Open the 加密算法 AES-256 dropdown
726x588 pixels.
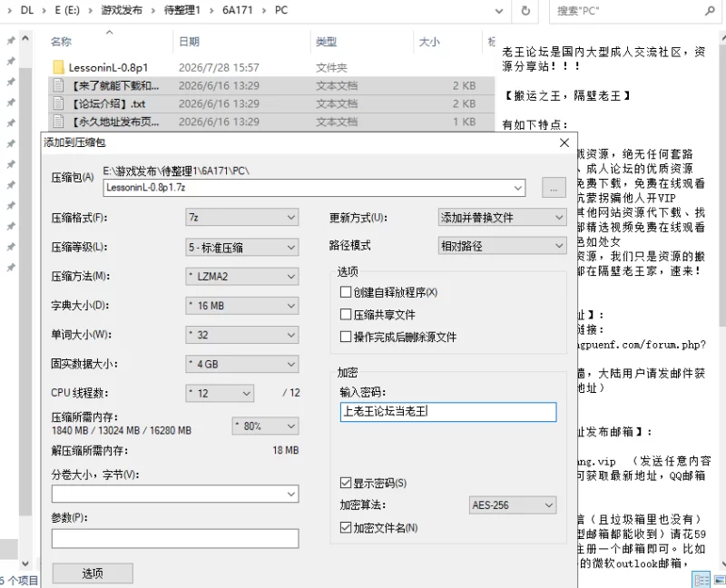[513, 505]
